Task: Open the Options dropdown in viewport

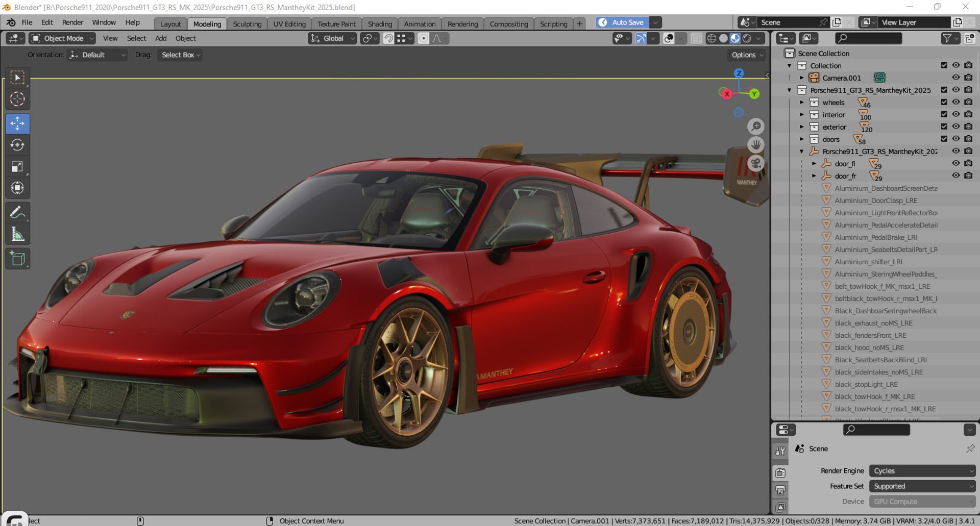Action: click(747, 55)
